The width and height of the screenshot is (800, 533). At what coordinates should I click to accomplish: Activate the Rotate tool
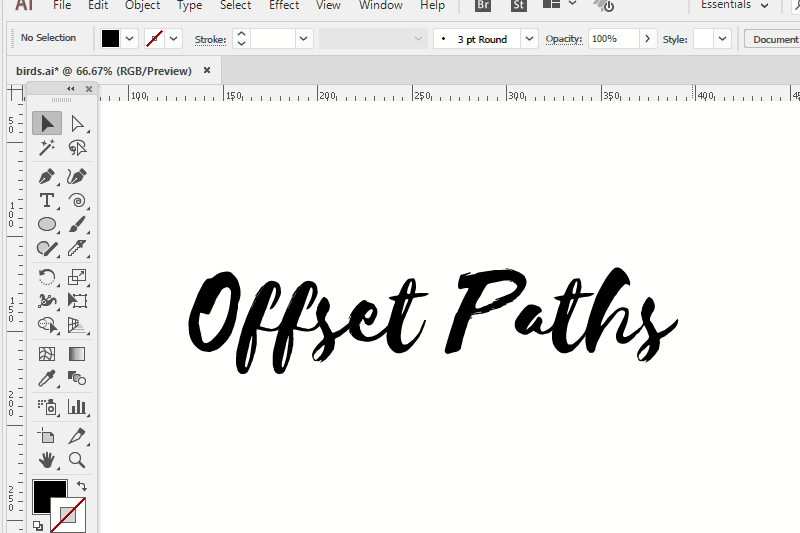(47, 277)
